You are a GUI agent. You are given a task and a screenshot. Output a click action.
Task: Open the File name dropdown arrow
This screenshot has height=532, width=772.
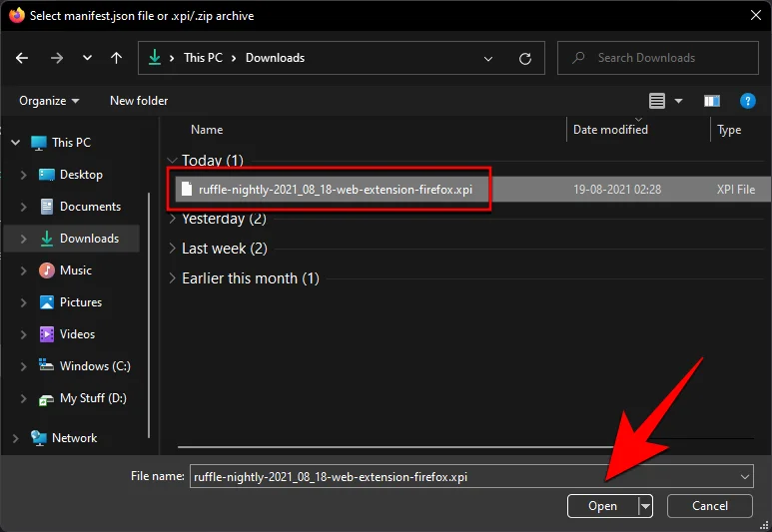point(744,476)
